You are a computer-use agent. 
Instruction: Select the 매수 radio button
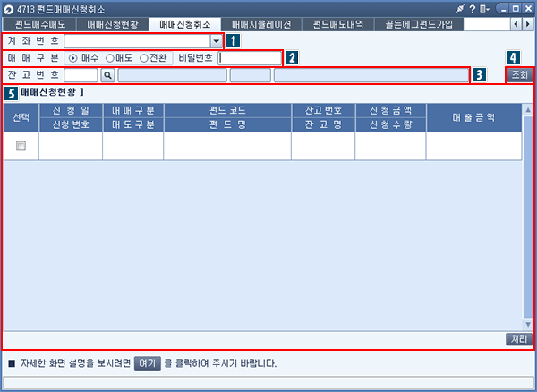72,58
